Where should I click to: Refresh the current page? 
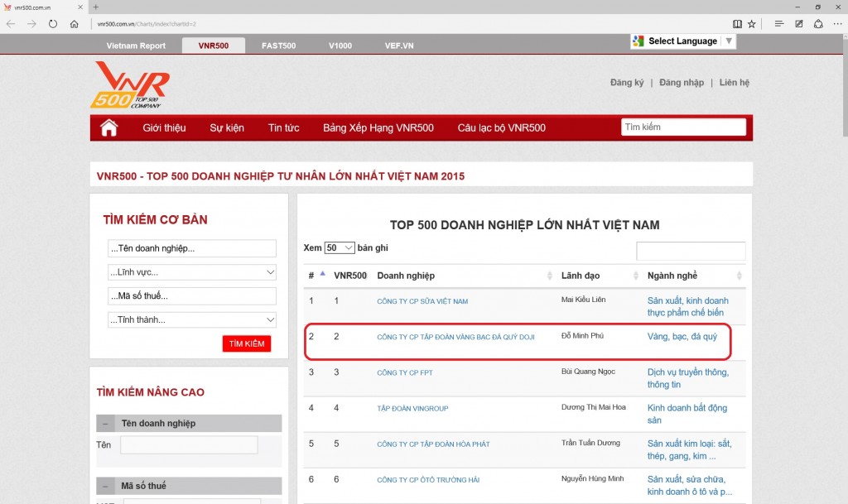pos(53,24)
